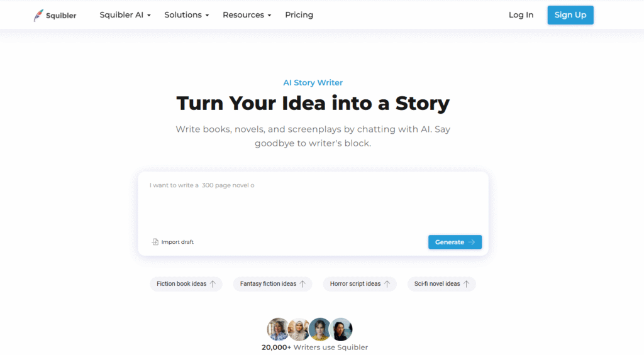644x355 pixels.
Task: Open the Solutions dropdown menu
Action: tap(187, 15)
